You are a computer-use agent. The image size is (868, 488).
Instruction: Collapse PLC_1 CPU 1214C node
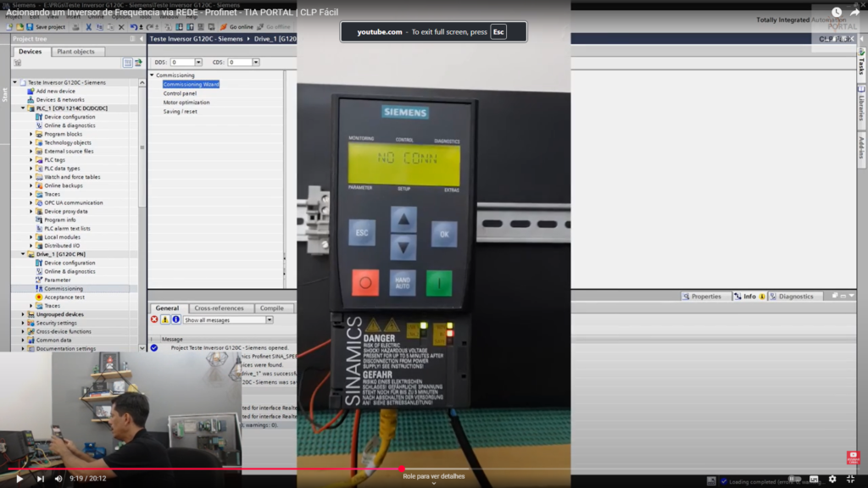(x=23, y=108)
